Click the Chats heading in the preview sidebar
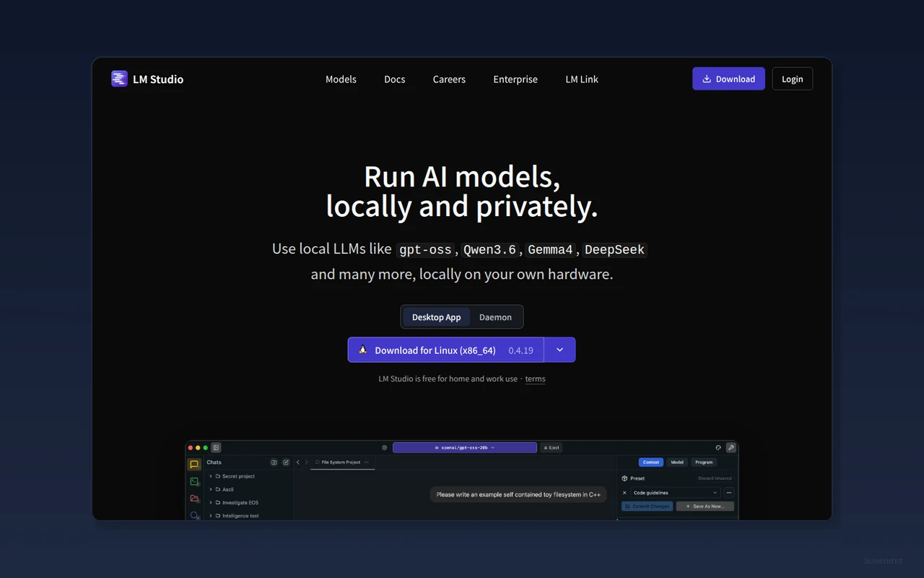This screenshot has height=578, width=924. click(x=214, y=462)
